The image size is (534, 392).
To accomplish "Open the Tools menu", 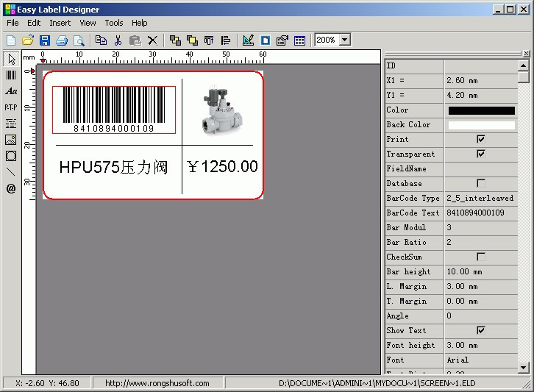I will click(114, 23).
